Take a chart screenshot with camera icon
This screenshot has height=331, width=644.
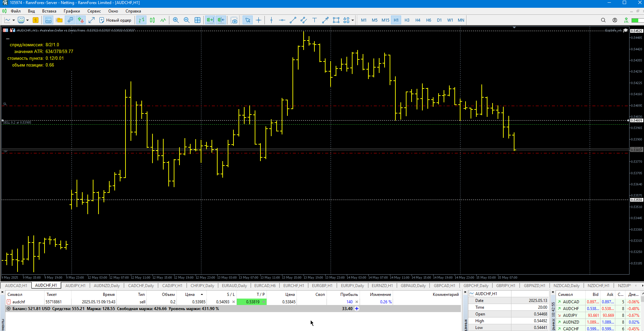click(x=234, y=20)
